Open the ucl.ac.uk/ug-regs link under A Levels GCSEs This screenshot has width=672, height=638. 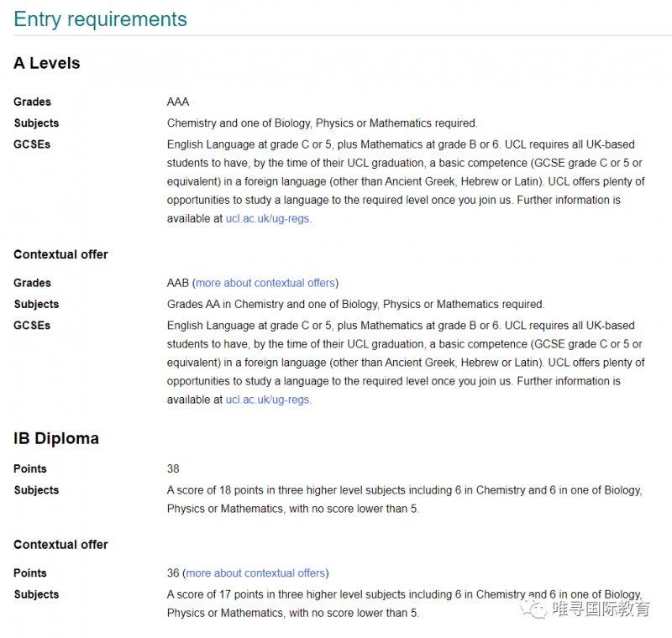pos(267,218)
